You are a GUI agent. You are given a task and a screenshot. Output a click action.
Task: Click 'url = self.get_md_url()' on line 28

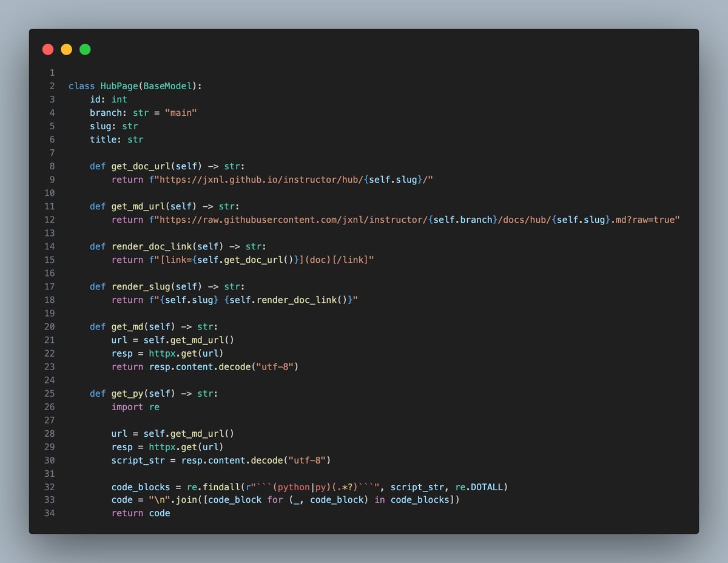(173, 433)
